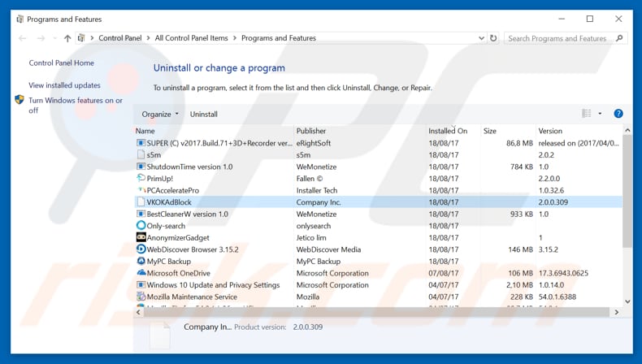
Task: Click the Control Panel icon in the address bar
Action: 81,38
